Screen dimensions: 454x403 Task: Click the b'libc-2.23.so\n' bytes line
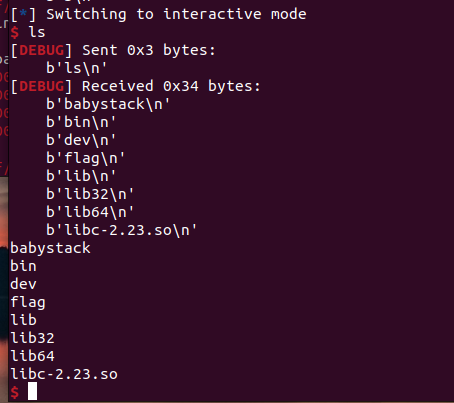(121, 230)
